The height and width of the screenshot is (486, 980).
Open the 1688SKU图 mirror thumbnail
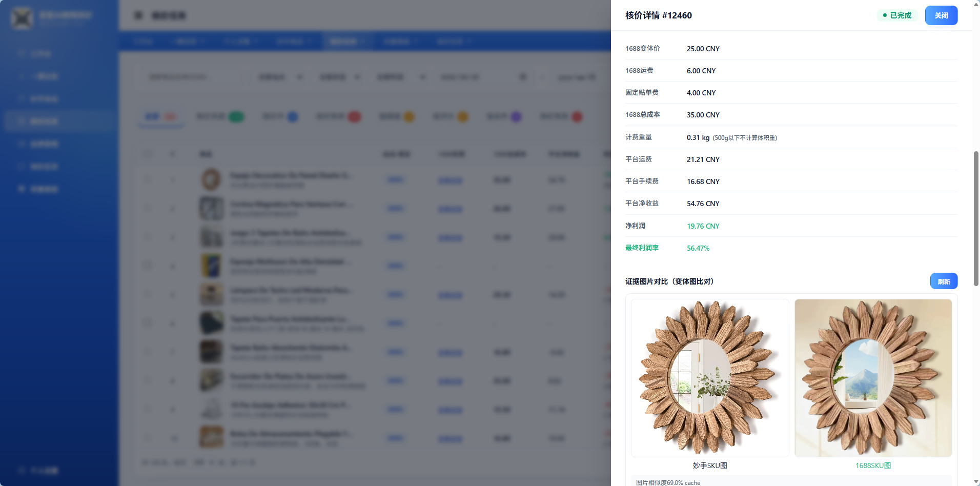[873, 378]
